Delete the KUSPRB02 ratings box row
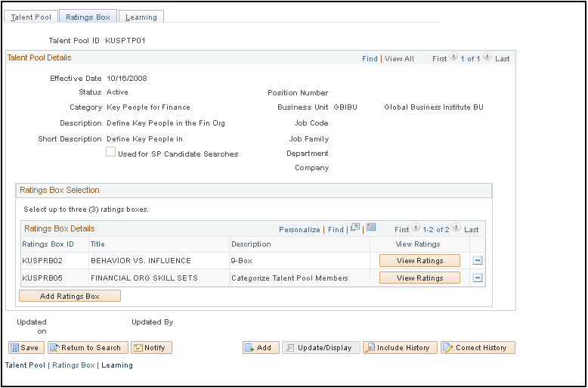 click(x=478, y=261)
